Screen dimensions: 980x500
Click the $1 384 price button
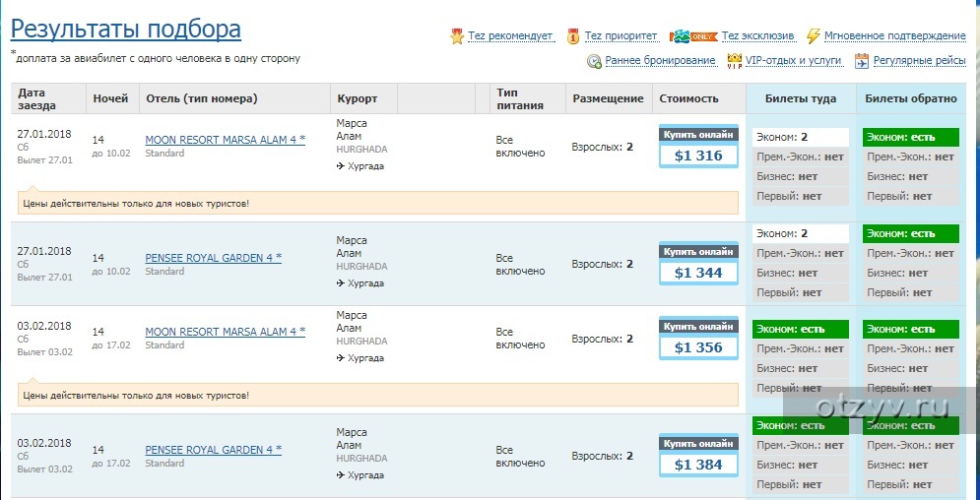pyautogui.click(x=698, y=465)
